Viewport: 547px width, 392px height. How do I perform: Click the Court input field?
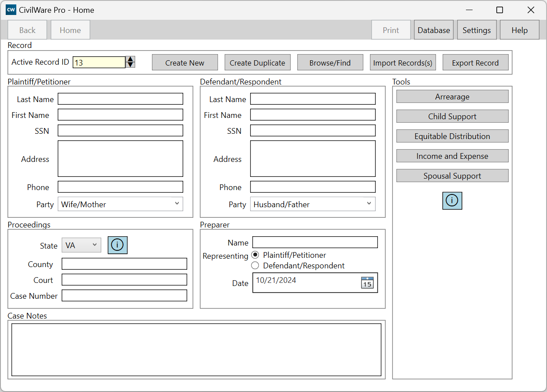(124, 280)
